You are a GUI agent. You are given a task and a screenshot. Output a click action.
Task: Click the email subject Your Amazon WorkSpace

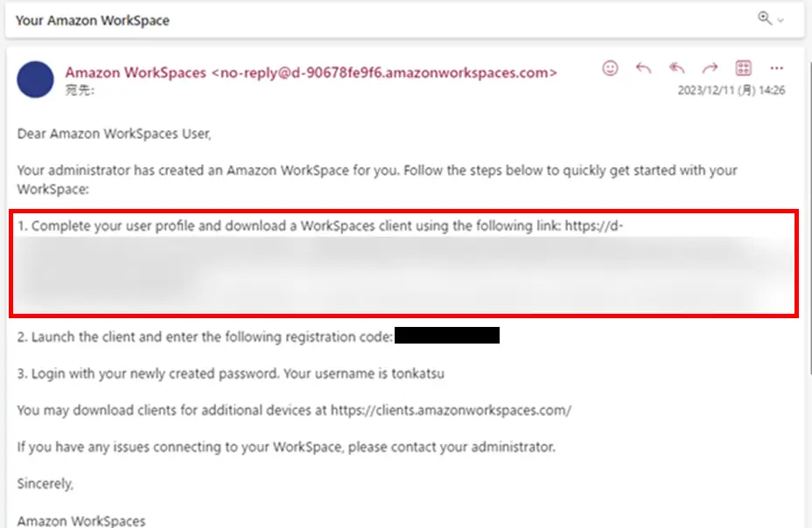[x=93, y=21]
